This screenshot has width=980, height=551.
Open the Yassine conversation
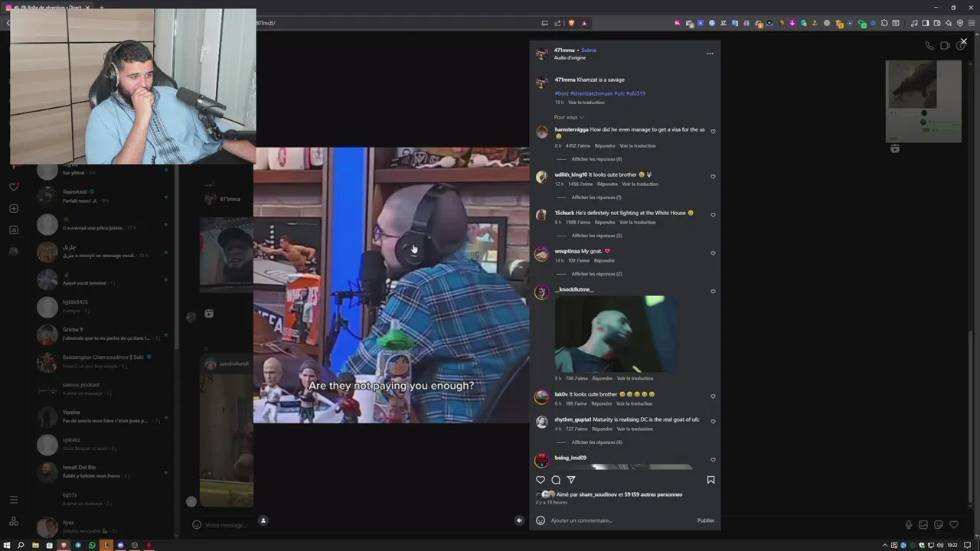click(x=103, y=416)
